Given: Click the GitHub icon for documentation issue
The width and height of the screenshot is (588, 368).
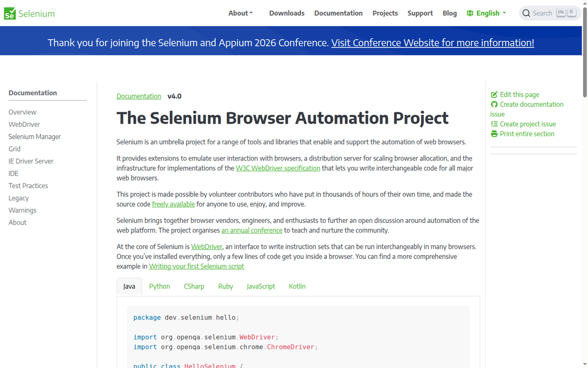Looking at the screenshot, I should click(494, 105).
